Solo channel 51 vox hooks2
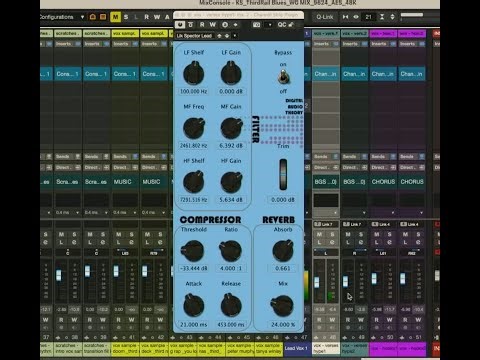Viewport: 480px width, 360px height. (x=418, y=235)
